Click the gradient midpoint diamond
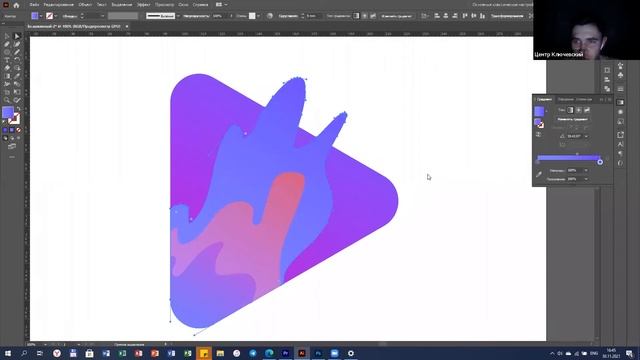This screenshot has width=640, height=360. [x=577, y=154]
